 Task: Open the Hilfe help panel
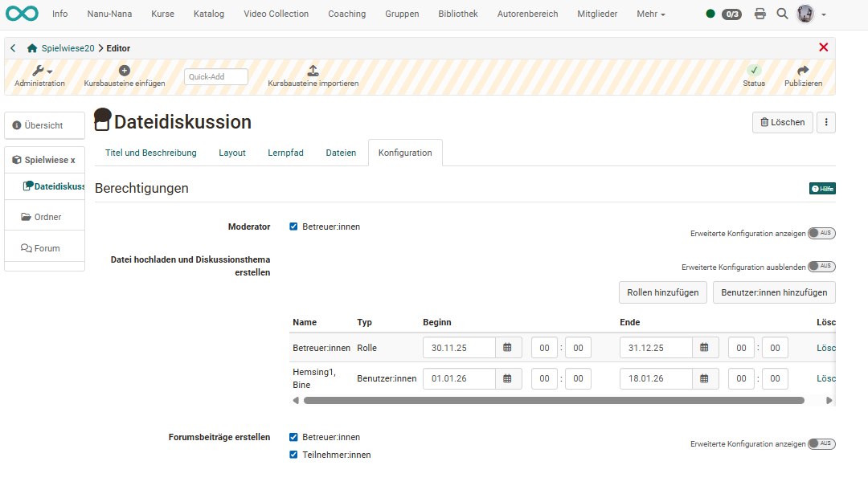click(822, 188)
